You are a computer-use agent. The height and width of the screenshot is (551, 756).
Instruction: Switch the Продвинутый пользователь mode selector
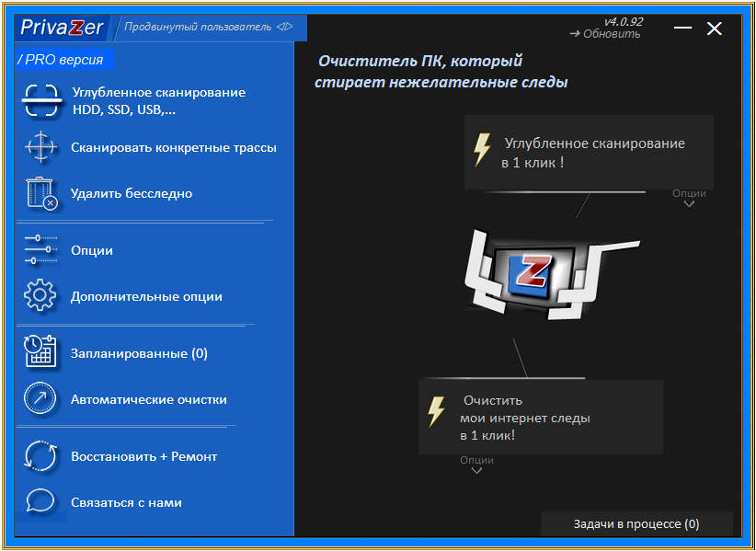point(208,27)
